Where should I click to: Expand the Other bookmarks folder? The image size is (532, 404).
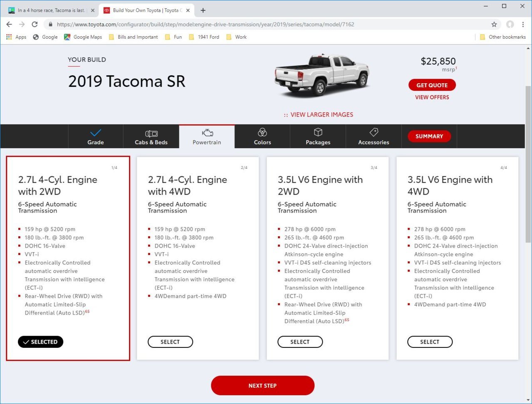pyautogui.click(x=503, y=37)
